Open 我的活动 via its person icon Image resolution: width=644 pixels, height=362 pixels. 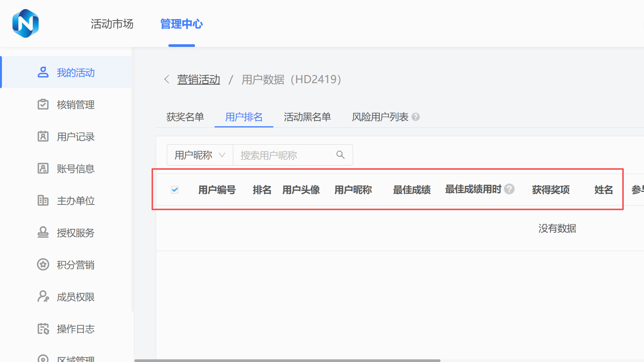(x=43, y=72)
